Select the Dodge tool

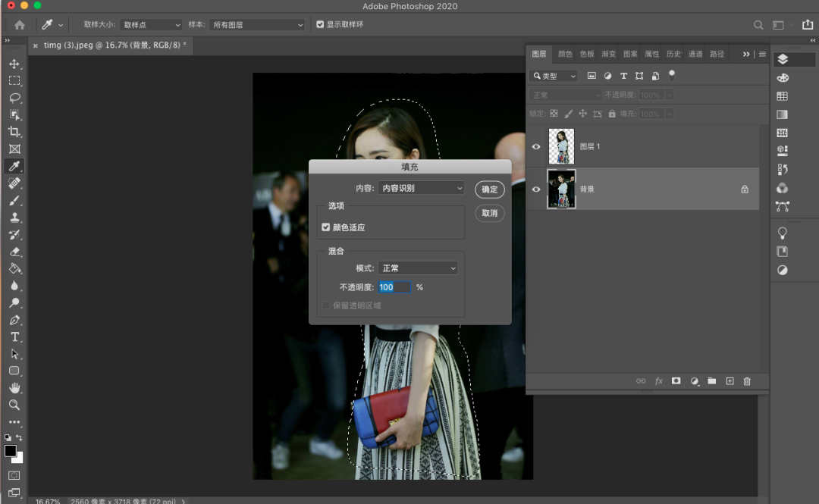coord(14,303)
